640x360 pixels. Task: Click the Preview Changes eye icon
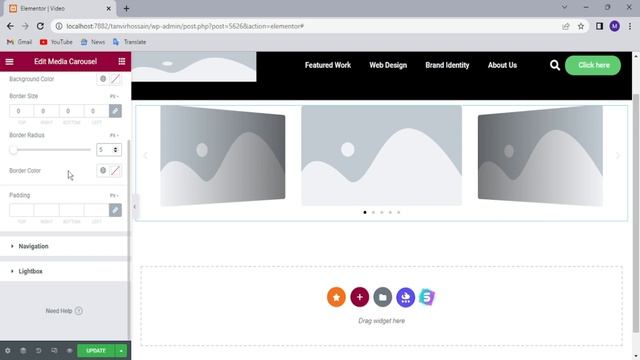(x=69, y=351)
